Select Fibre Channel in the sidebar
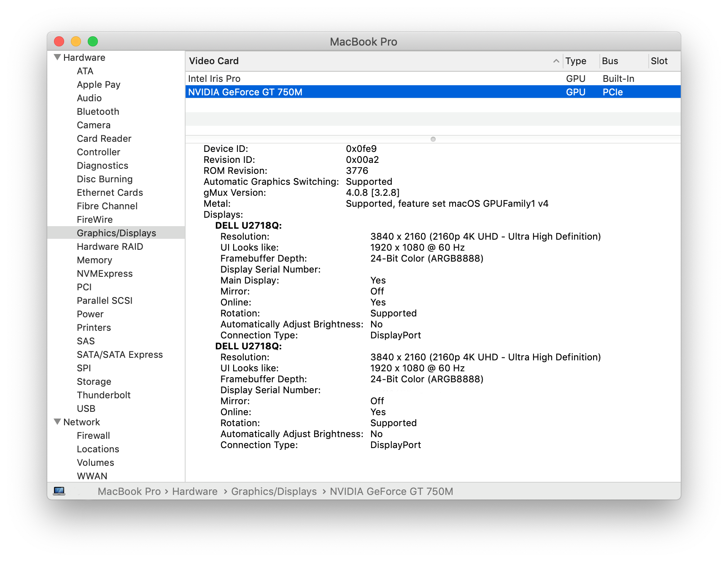The width and height of the screenshot is (728, 562). [107, 206]
